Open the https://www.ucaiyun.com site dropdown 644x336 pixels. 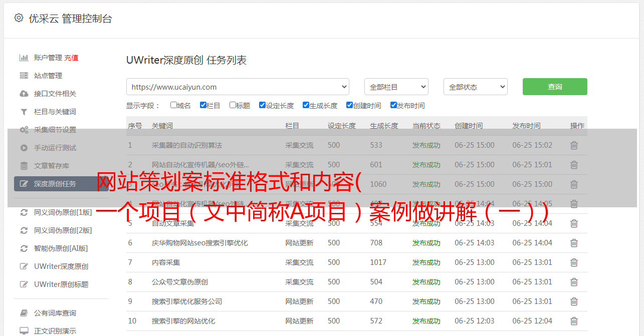(x=238, y=87)
